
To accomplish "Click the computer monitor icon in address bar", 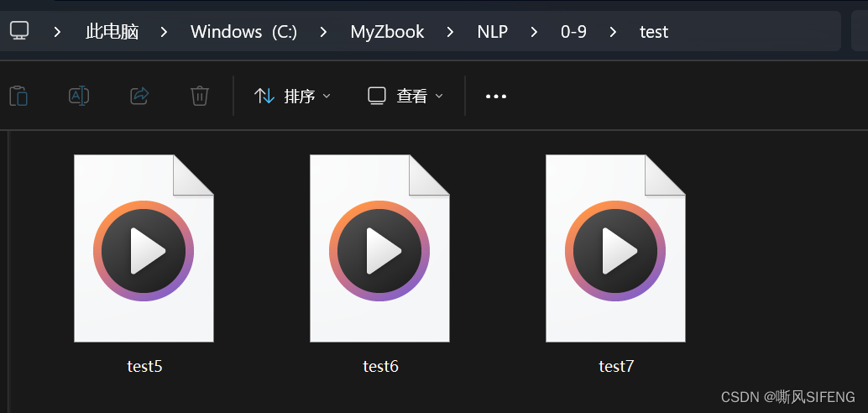I will pos(19,30).
